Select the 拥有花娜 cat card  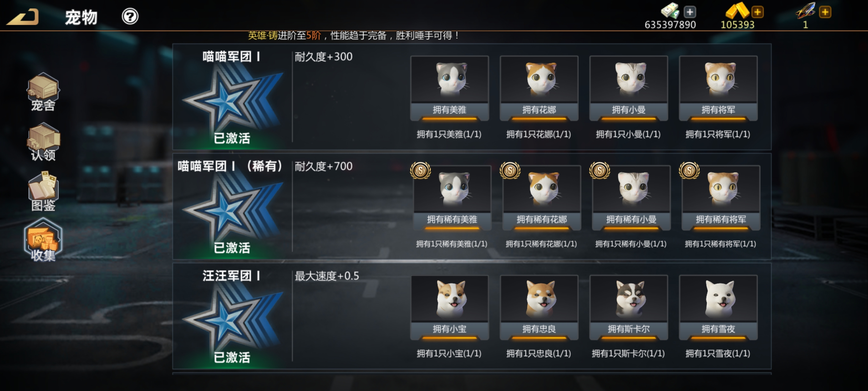click(539, 88)
